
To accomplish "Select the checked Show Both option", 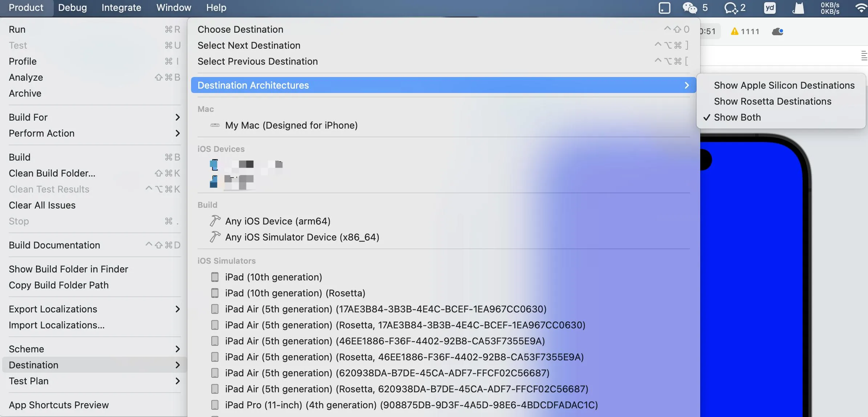I will point(737,117).
